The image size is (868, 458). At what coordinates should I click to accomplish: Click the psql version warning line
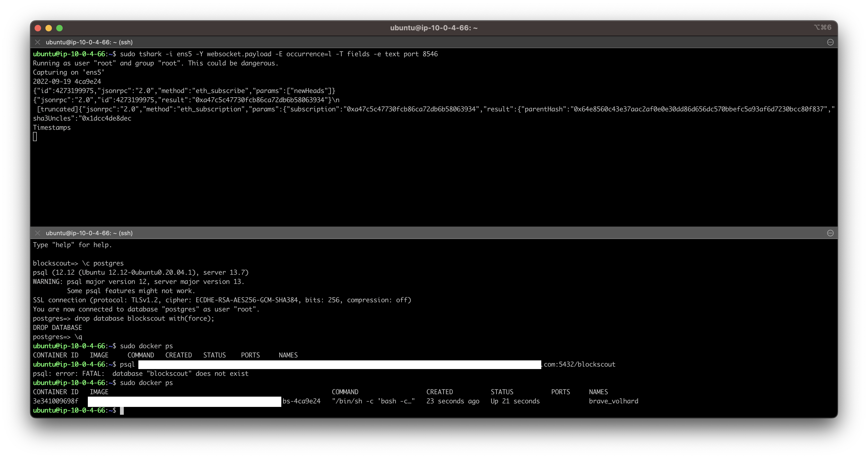[x=138, y=281]
